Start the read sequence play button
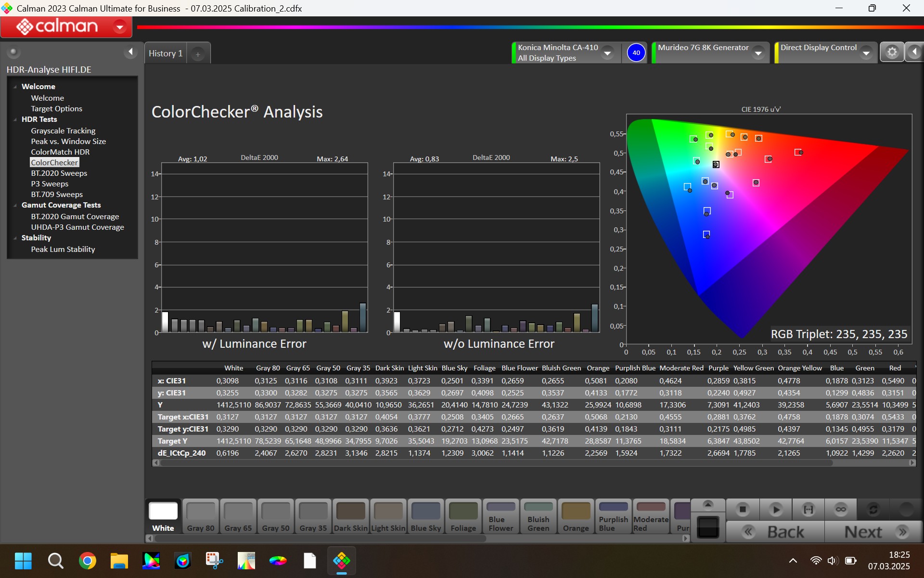This screenshot has height=578, width=924. click(775, 510)
